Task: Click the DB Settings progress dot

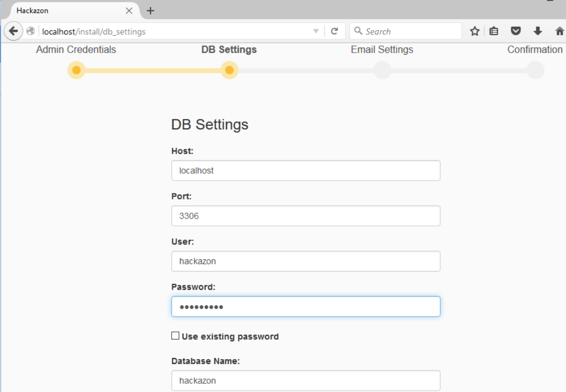Action: 229,70
